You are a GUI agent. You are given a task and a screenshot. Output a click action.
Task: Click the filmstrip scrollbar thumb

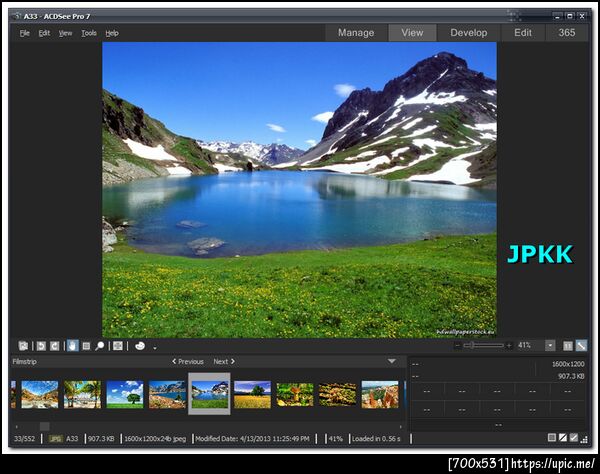point(44,426)
